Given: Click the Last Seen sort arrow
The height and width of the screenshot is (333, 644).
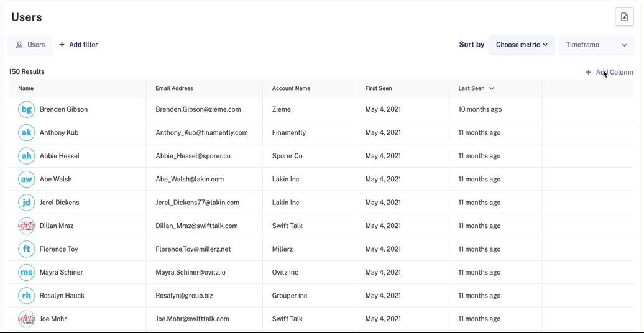Looking at the screenshot, I should click(492, 88).
